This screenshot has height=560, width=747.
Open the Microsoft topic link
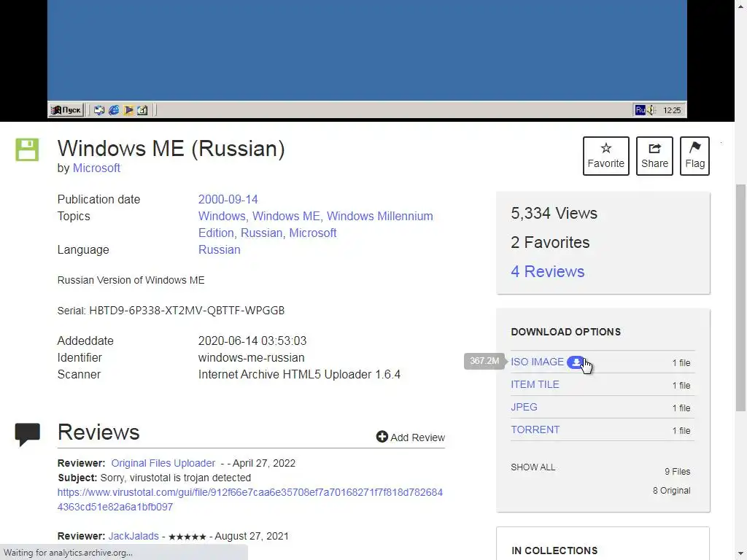312,233
